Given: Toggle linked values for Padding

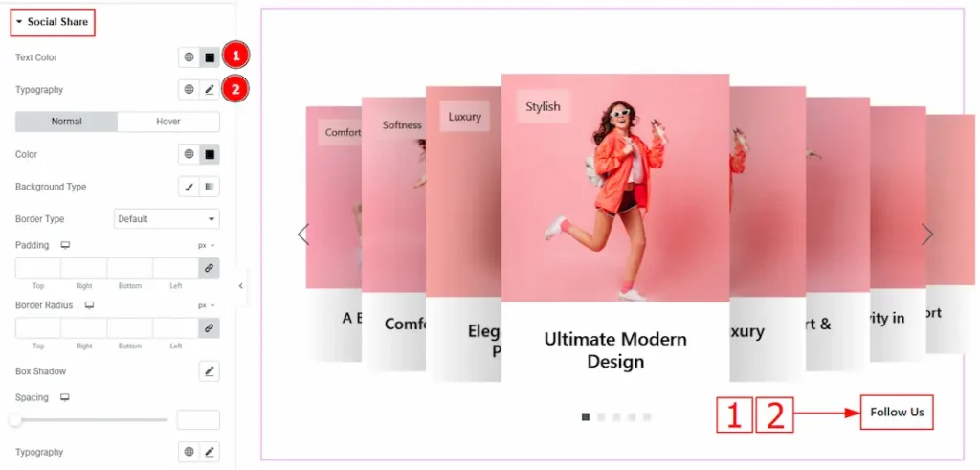Looking at the screenshot, I should [210, 268].
